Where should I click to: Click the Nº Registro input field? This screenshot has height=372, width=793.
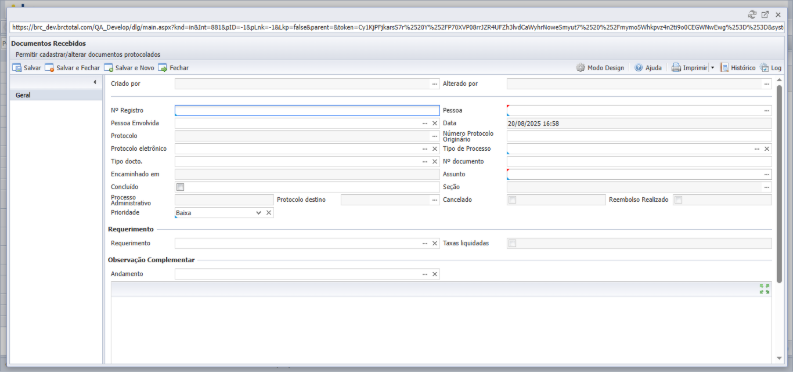click(x=307, y=111)
